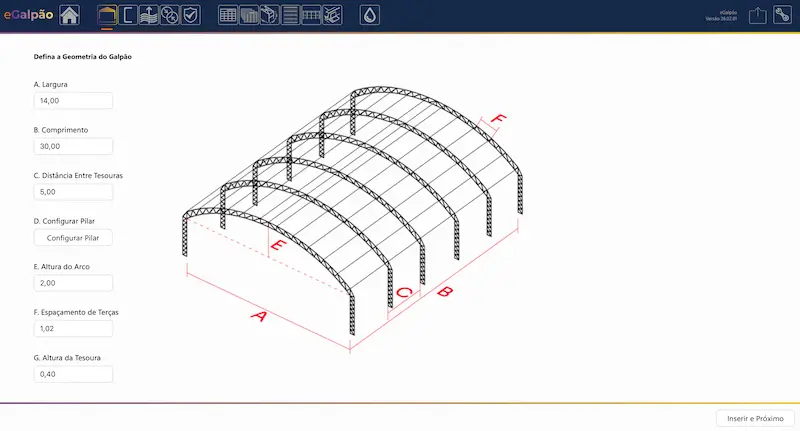The height and width of the screenshot is (431, 800).
Task: Click the water drop icon
Action: 370,15
